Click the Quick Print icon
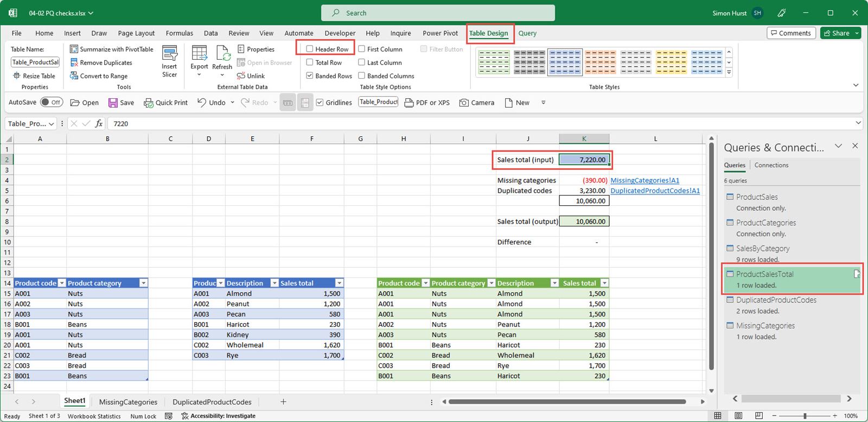Viewport: 868px width, 422px height. tap(148, 103)
